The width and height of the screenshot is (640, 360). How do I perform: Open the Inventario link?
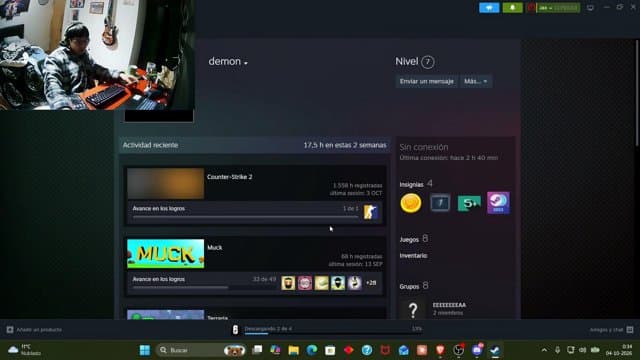click(x=413, y=256)
